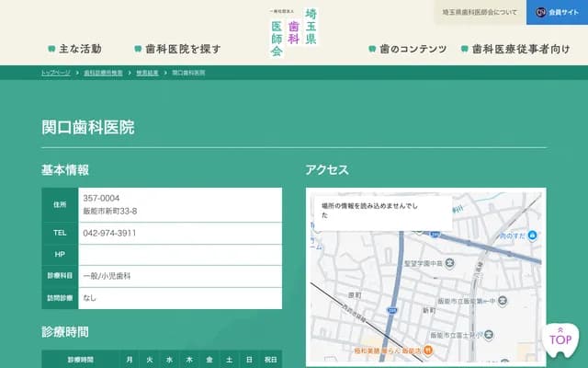The image size is (588, 368).
Task: Click 歯科診療所検索 breadcrumb link
Action: [x=103, y=72]
